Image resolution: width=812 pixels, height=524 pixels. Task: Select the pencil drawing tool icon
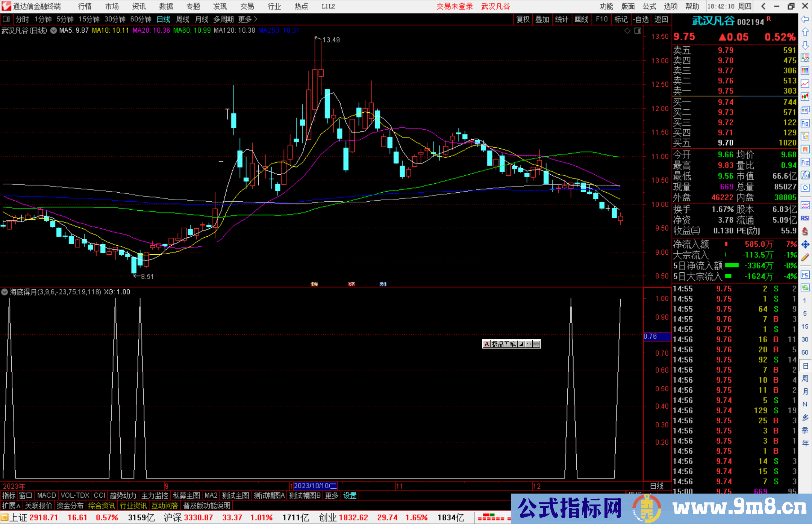pyautogui.click(x=805, y=257)
